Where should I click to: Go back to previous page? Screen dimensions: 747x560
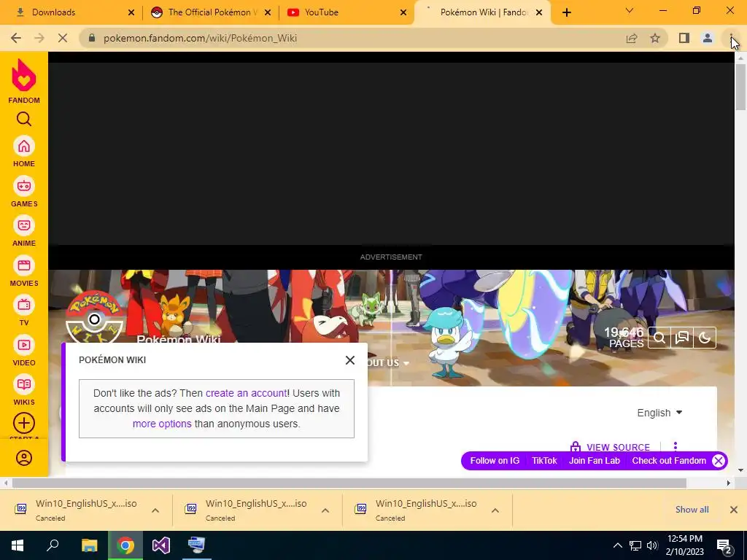(16, 38)
